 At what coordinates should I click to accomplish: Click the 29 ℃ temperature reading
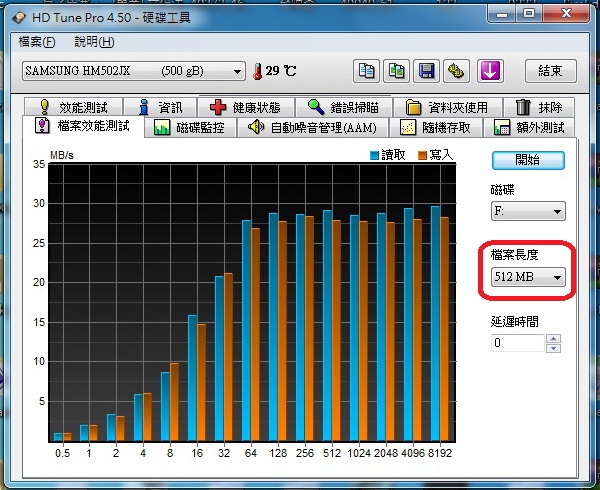[281, 71]
